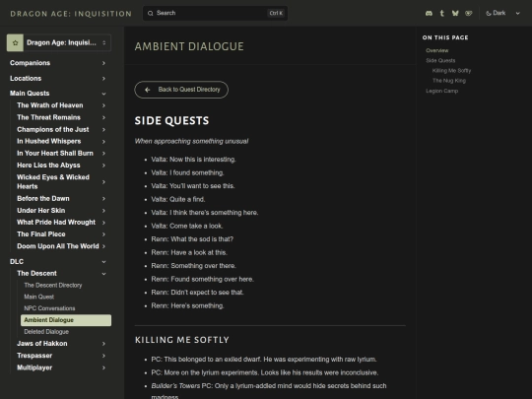Click the Side Quests heading
The width and height of the screenshot is (532, 399).
click(x=171, y=121)
